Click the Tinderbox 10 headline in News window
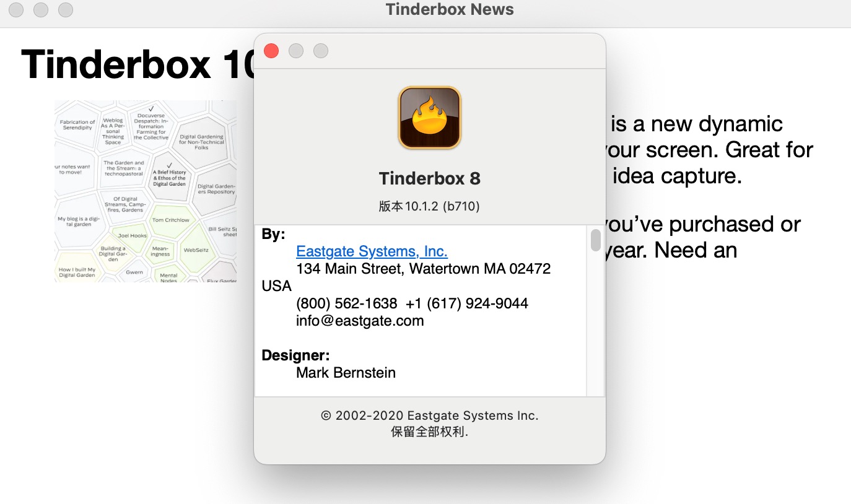851x504 pixels. click(137, 64)
